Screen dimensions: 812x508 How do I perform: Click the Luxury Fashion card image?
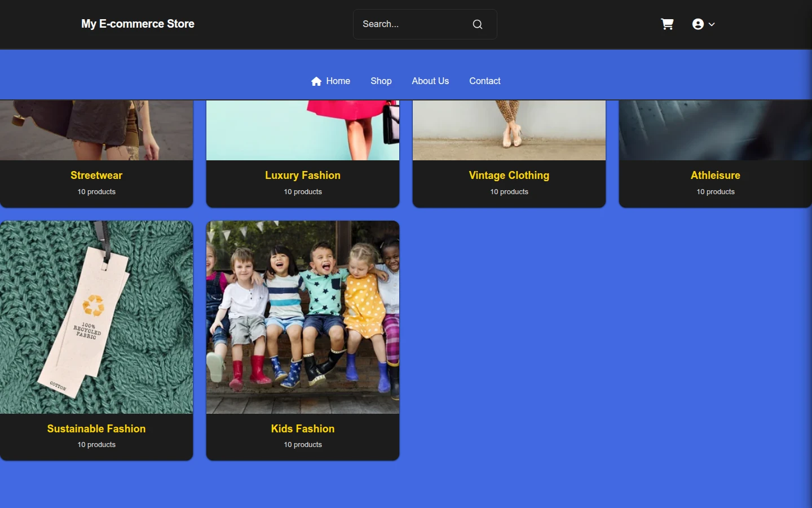[x=303, y=130]
